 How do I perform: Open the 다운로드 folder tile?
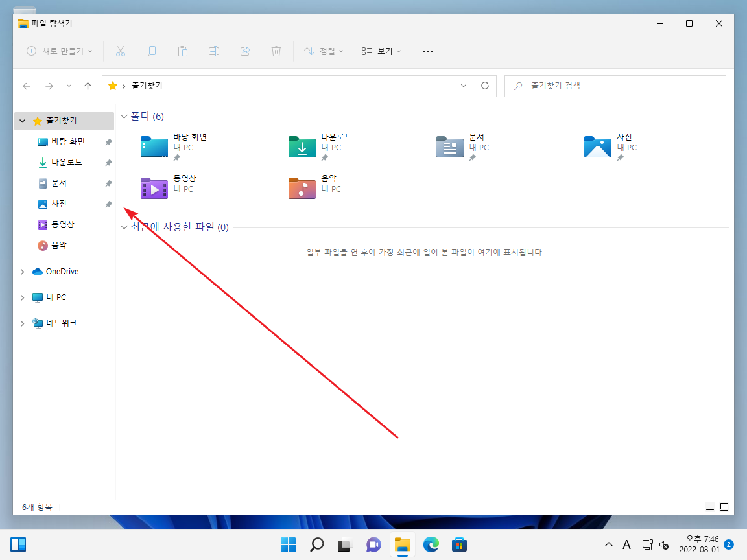[321, 146]
